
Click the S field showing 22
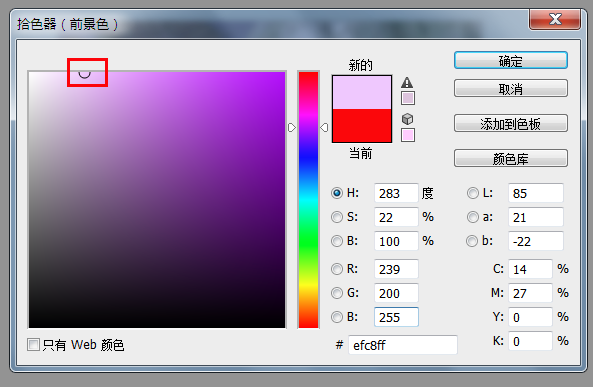(x=396, y=217)
